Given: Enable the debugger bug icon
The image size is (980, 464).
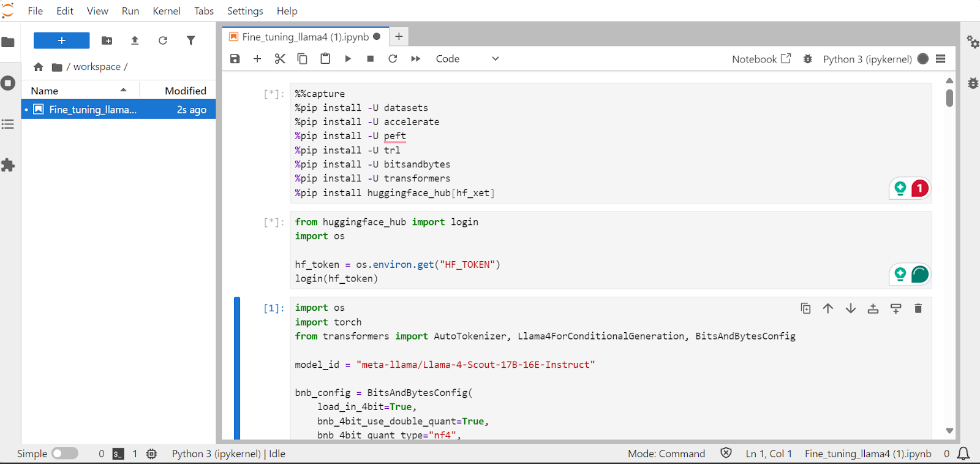Looking at the screenshot, I should pos(808,59).
